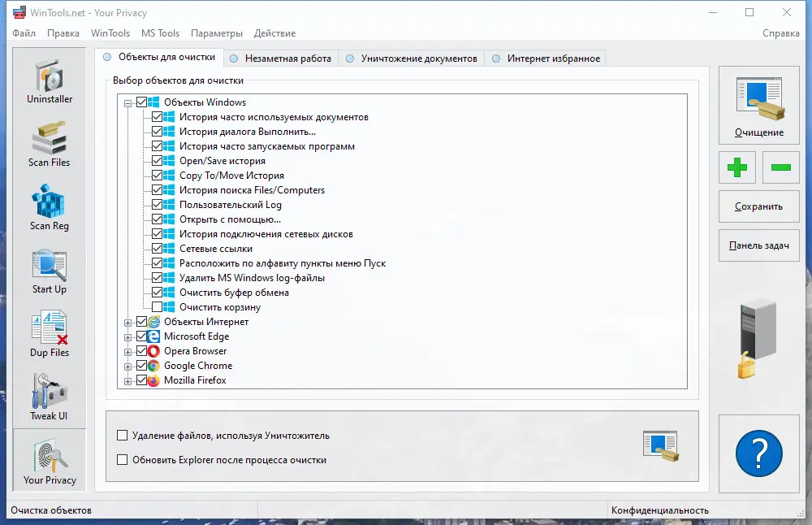
Task: Click the WinTools.net title bar app icon
Action: pos(19,12)
